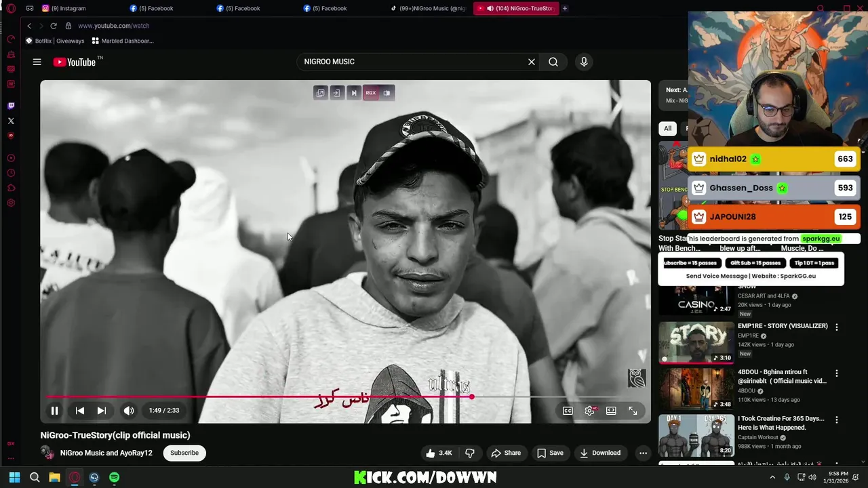This screenshot has width=868, height=488.
Task: Open the YouTube hamburger guide menu
Action: pos(37,62)
